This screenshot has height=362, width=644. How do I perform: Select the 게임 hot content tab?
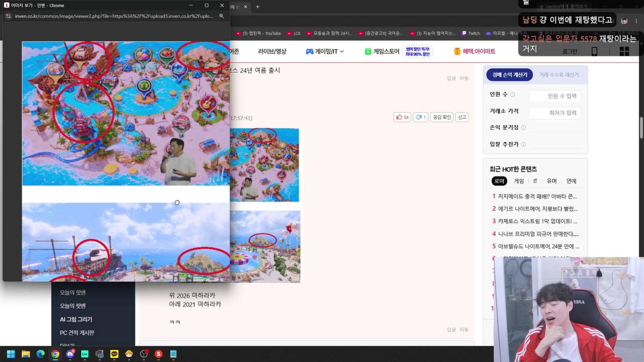(x=519, y=181)
